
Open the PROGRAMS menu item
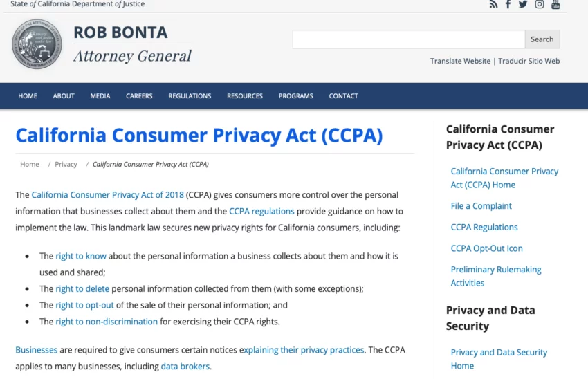click(x=296, y=96)
